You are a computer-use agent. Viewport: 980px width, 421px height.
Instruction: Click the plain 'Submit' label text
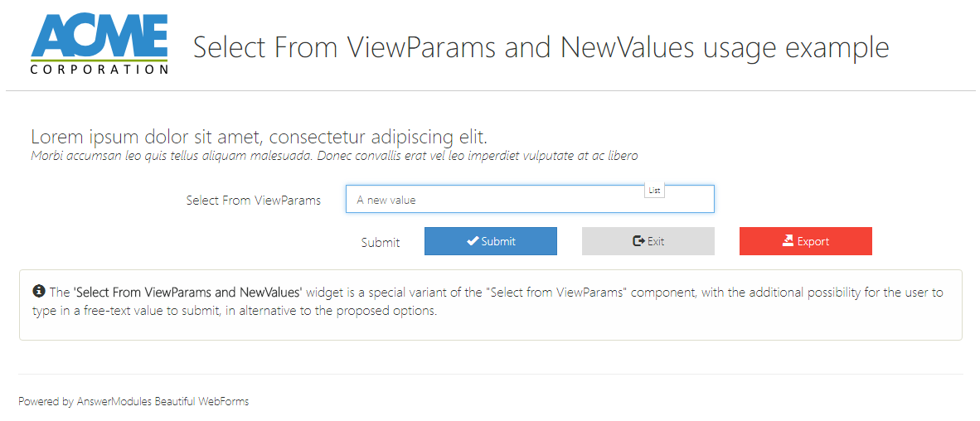click(x=381, y=243)
